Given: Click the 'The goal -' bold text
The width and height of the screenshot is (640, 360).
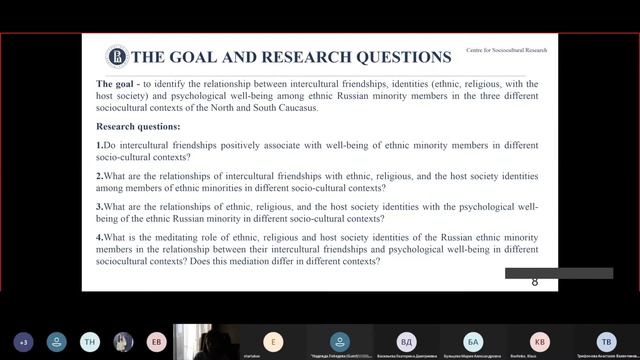Looking at the screenshot, I should 118,84.
